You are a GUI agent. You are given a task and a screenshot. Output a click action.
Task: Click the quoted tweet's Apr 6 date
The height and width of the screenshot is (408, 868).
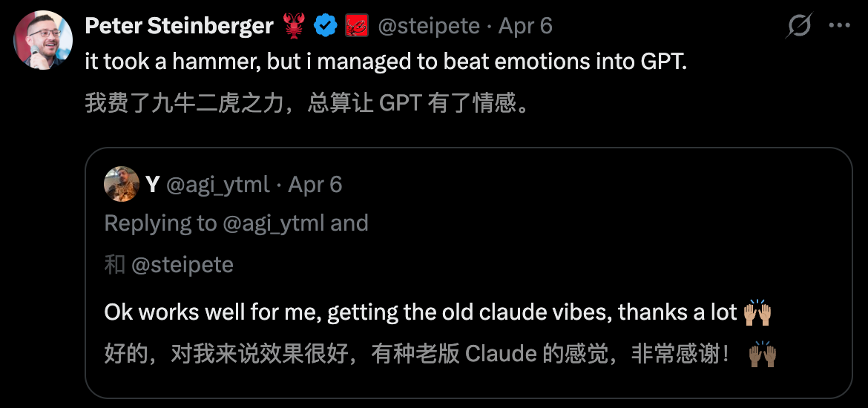click(315, 184)
